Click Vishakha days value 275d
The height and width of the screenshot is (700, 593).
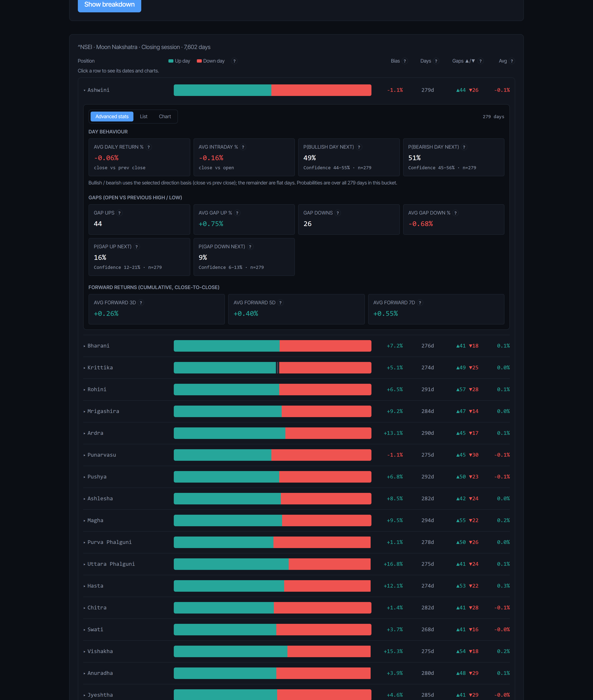[x=428, y=652]
